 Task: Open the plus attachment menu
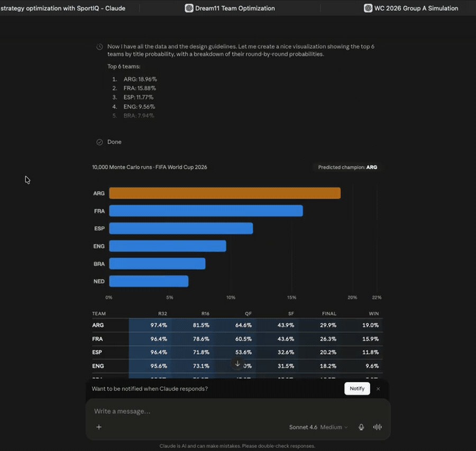tap(99, 427)
